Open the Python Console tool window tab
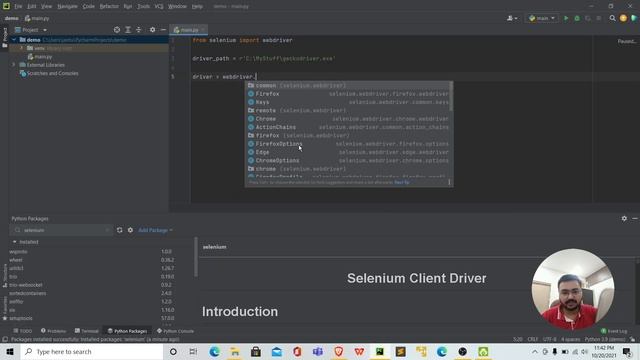The height and width of the screenshot is (360, 640). point(176,331)
